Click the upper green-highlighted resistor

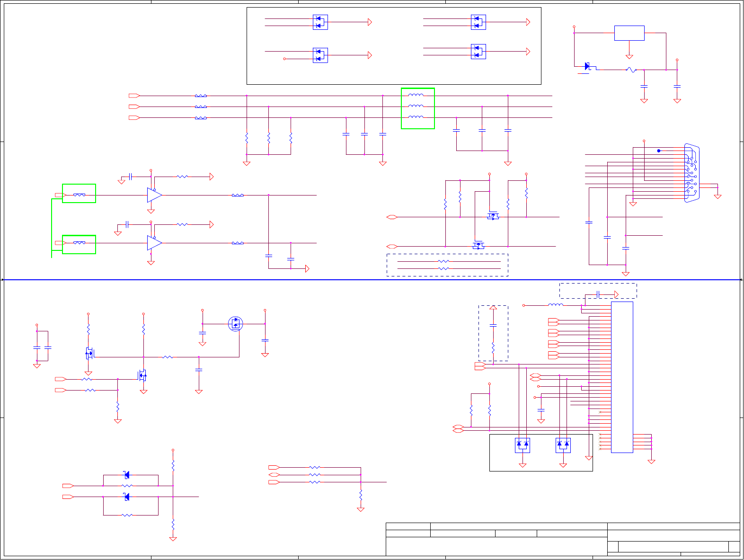coord(79,195)
